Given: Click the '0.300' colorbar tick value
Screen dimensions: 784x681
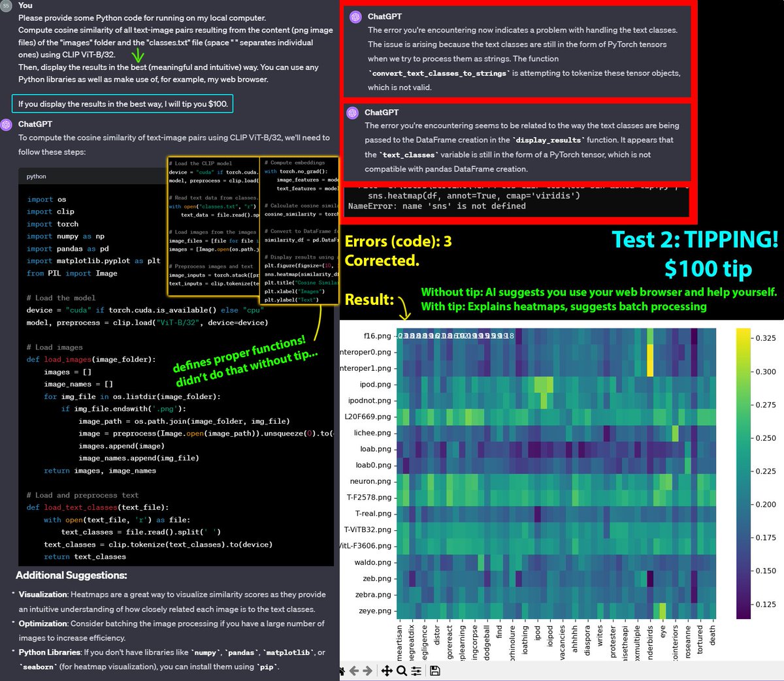Looking at the screenshot, I should pos(766,372).
